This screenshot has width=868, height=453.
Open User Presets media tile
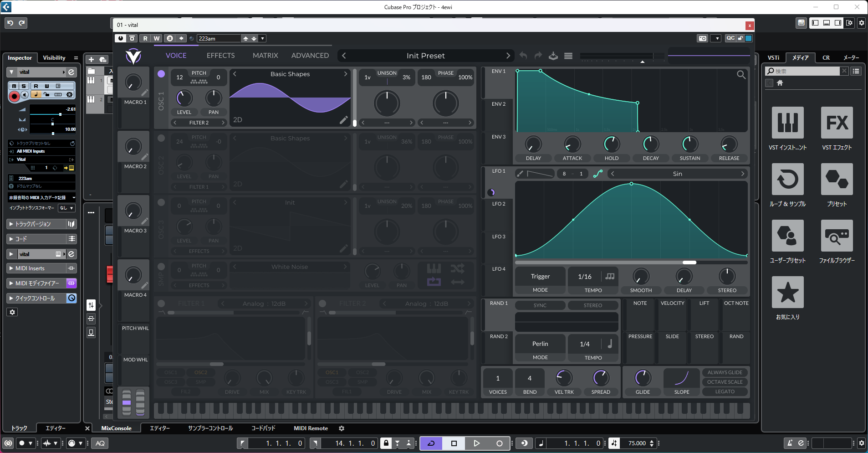pos(787,236)
